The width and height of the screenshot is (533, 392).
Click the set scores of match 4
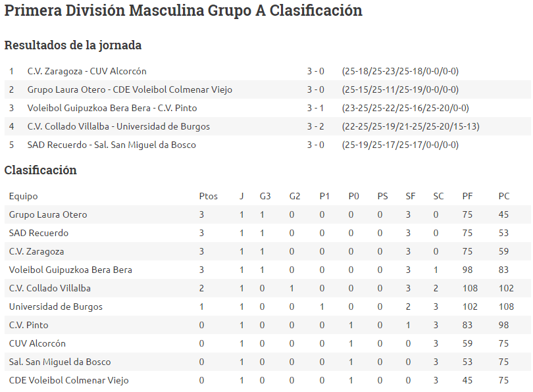click(411, 126)
